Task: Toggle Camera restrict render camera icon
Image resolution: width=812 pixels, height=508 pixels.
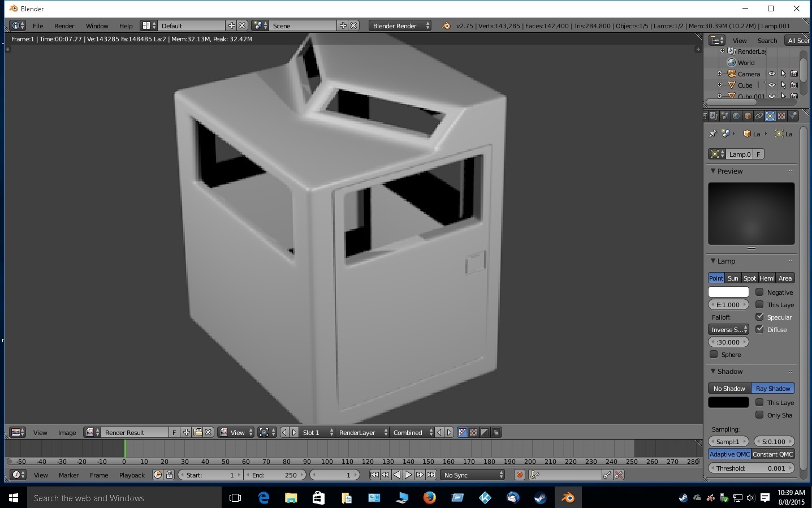Action: coord(794,74)
